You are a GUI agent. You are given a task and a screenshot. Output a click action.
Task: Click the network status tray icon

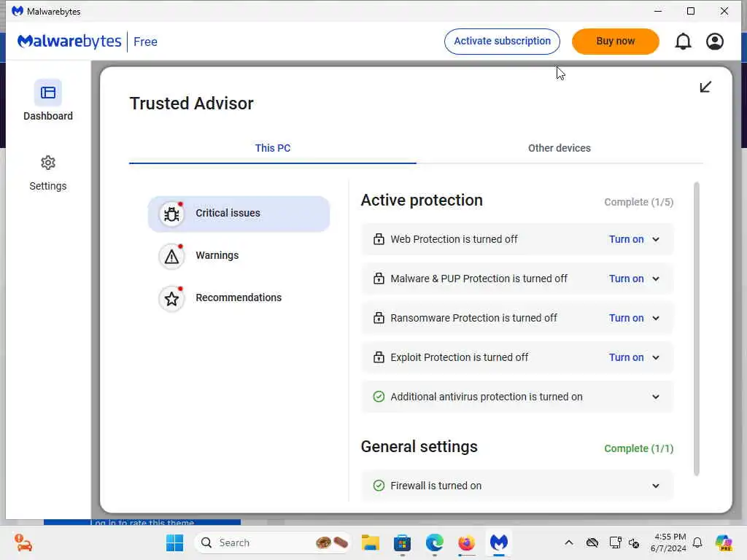coord(614,542)
